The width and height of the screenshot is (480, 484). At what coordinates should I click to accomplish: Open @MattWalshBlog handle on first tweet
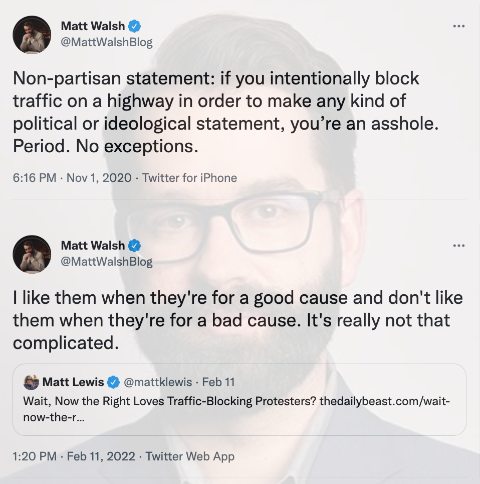click(x=106, y=42)
